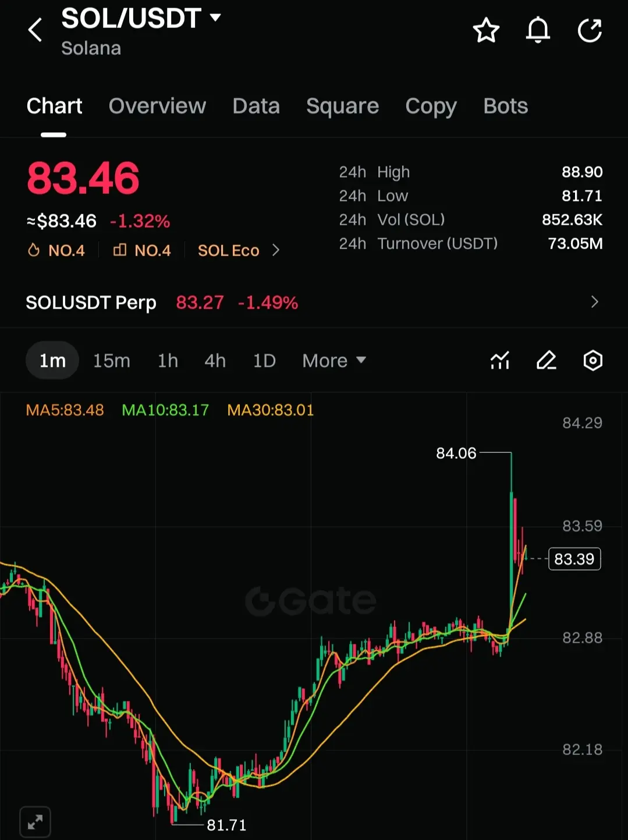
Task: Tap the 82.88 price axis label
Action: point(582,638)
